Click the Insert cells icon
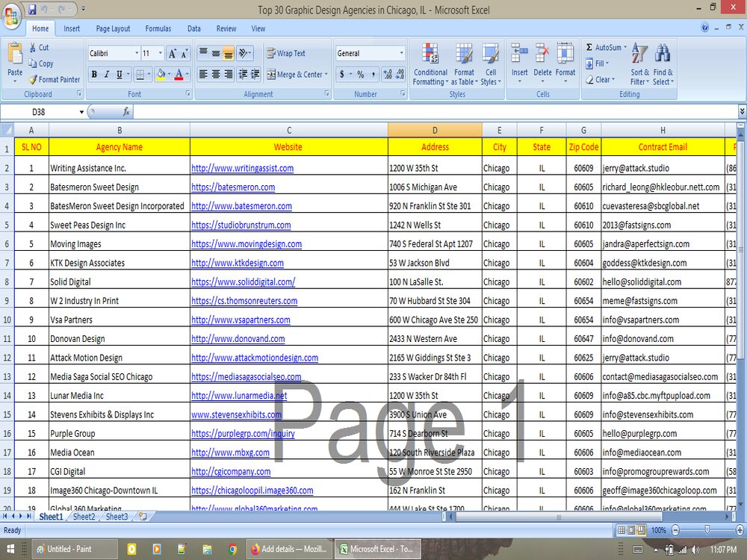 pos(519,53)
